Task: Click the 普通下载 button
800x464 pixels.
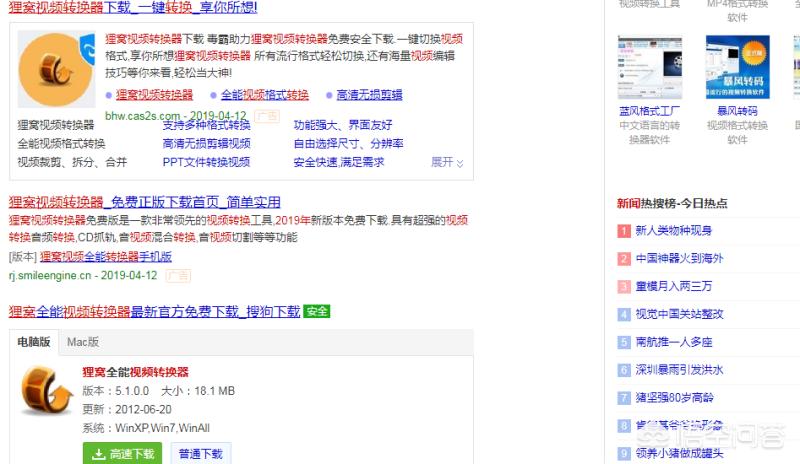Action: point(201,453)
